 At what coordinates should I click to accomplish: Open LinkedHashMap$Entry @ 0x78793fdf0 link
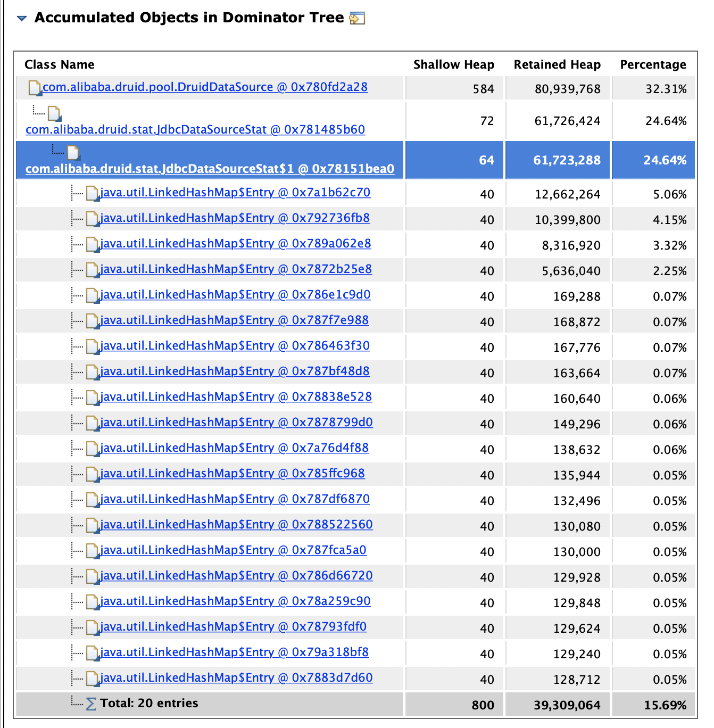(x=233, y=626)
